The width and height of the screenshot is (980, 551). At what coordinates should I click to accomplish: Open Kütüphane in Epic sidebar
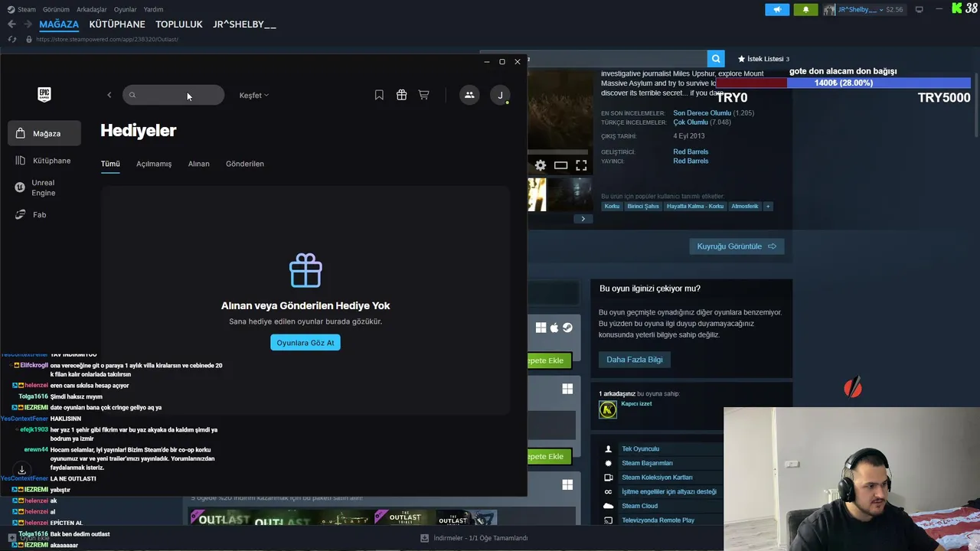pyautogui.click(x=44, y=161)
